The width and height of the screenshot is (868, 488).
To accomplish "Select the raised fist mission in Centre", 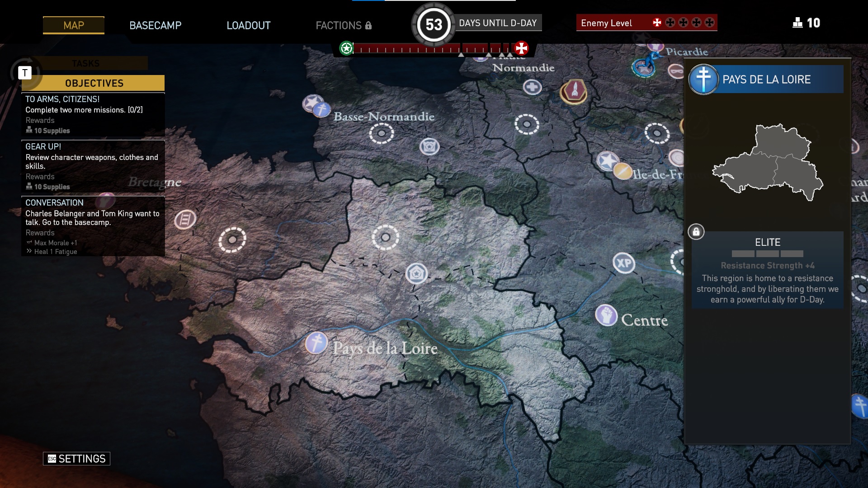I will 606,315.
